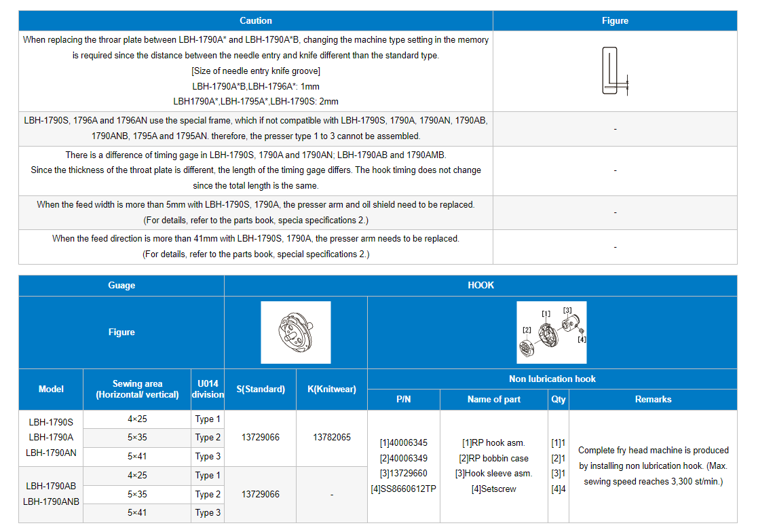Click the timing gage difference caution text
775x532 pixels.
[x=256, y=170]
